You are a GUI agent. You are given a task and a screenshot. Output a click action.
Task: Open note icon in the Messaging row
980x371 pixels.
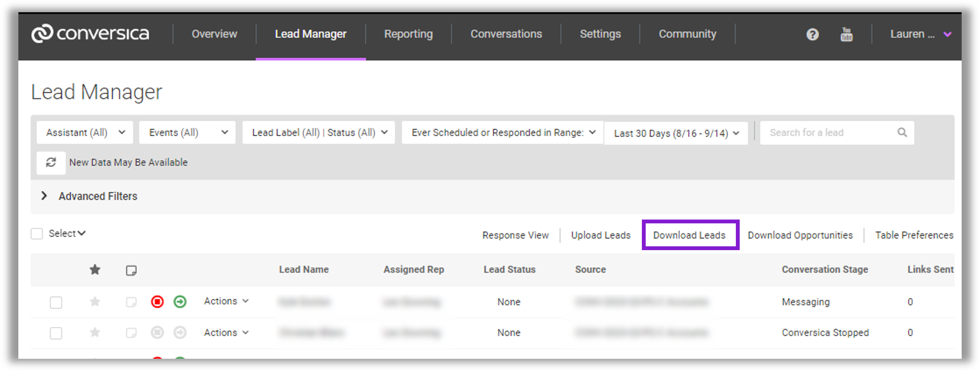pos(131,302)
